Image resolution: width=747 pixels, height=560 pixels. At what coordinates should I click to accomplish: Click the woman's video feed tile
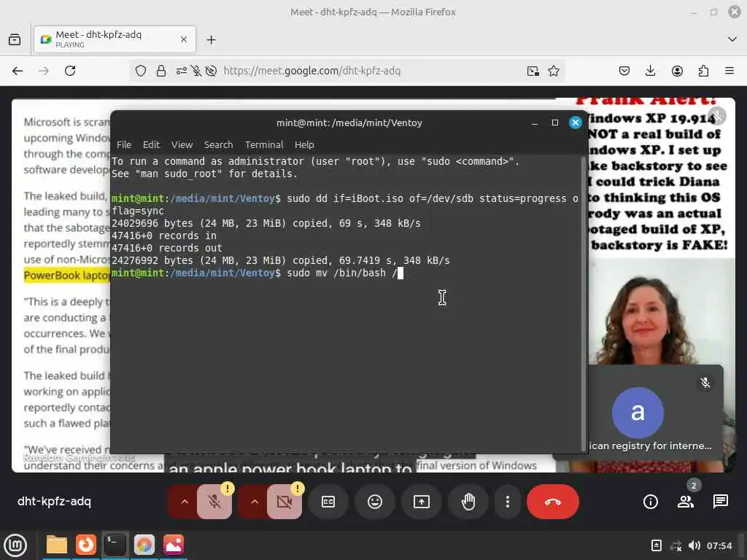[662, 312]
